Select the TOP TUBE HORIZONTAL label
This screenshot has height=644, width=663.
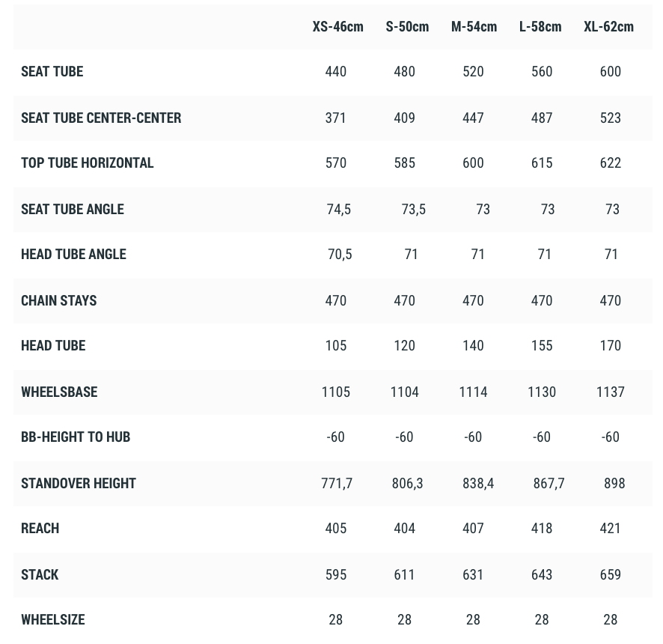pyautogui.click(x=87, y=163)
